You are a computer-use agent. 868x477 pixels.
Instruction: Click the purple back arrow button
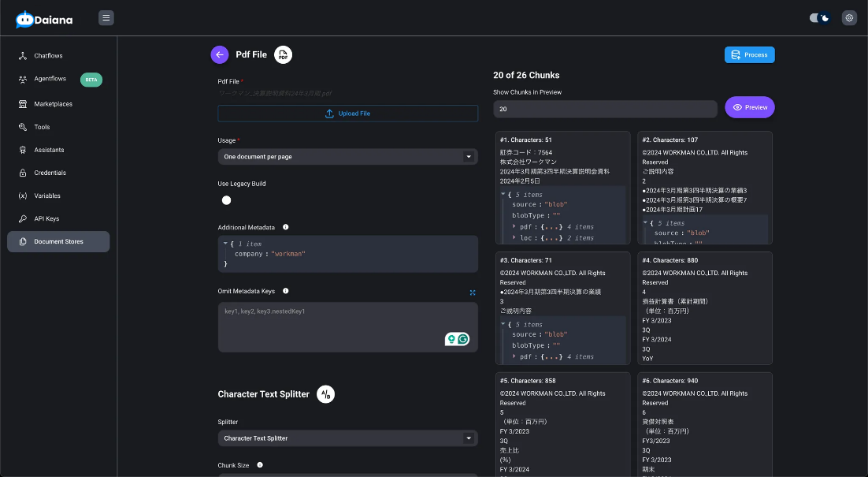220,54
